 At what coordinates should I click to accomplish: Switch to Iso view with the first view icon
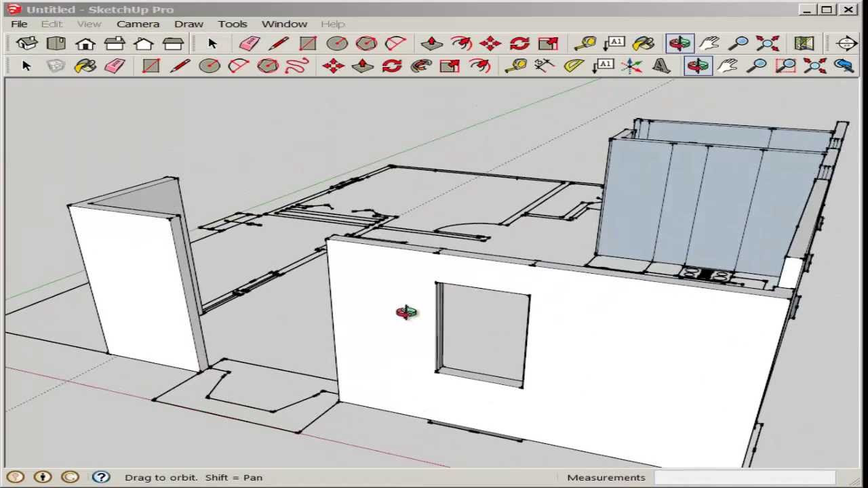coord(27,43)
